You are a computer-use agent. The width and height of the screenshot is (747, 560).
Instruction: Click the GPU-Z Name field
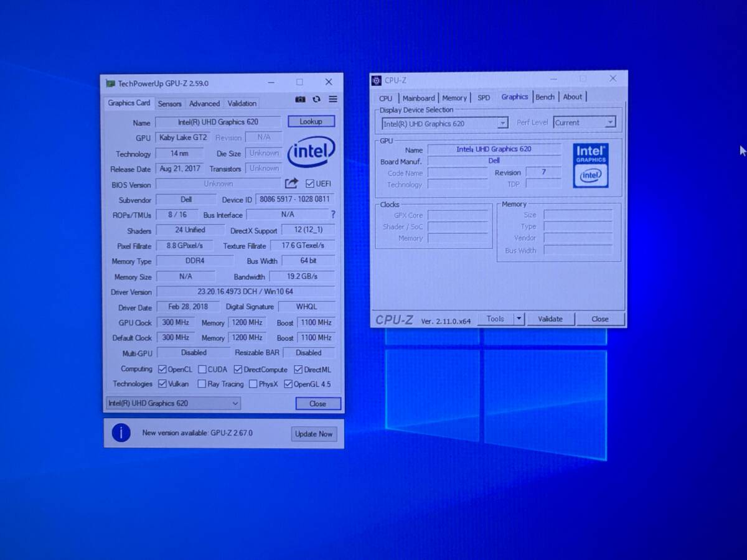pos(218,122)
